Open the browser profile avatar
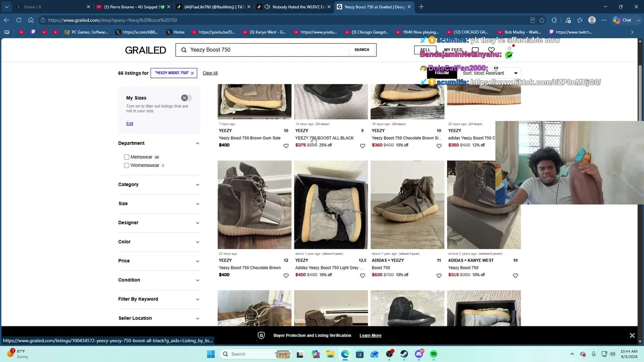Image resolution: width=644 pixels, height=362 pixels. tap(592, 20)
